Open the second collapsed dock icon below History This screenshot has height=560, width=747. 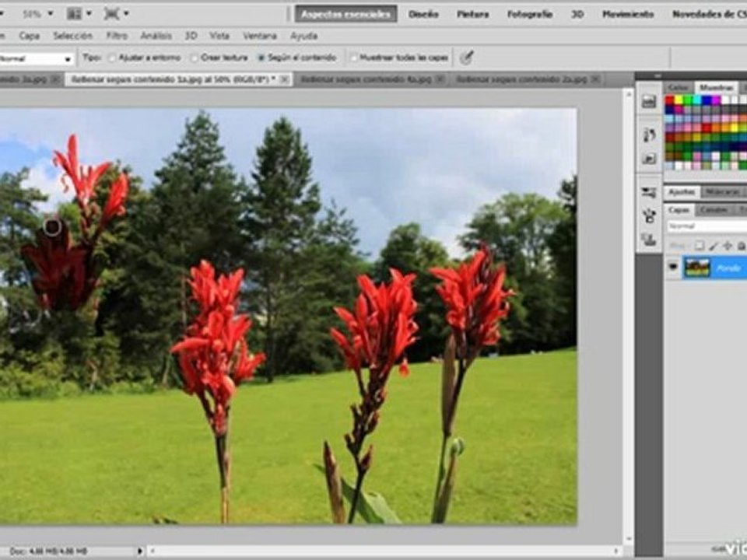(649, 135)
